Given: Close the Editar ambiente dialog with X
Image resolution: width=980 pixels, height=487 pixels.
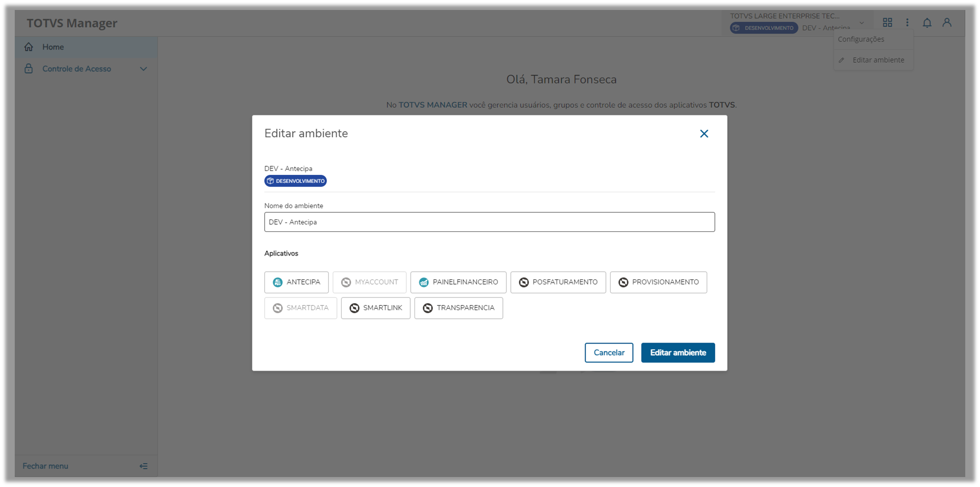Looking at the screenshot, I should point(704,134).
